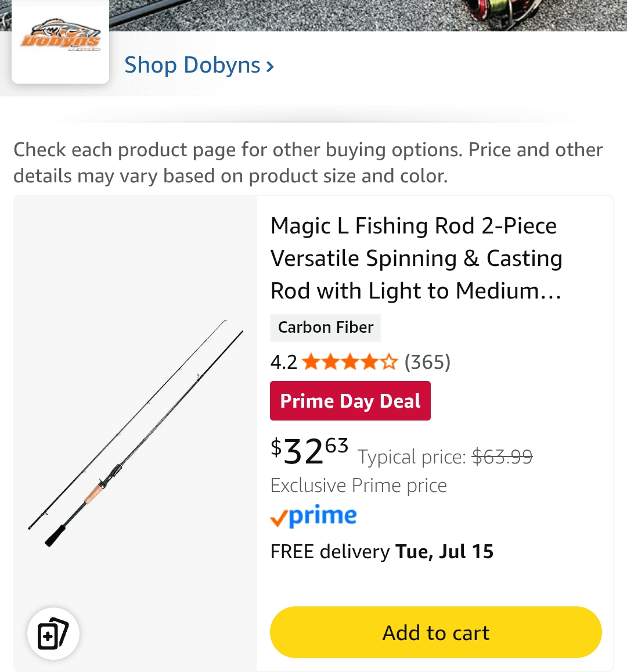The image size is (627, 672).
Task: Click the 4.2 rating number
Action: (x=283, y=362)
